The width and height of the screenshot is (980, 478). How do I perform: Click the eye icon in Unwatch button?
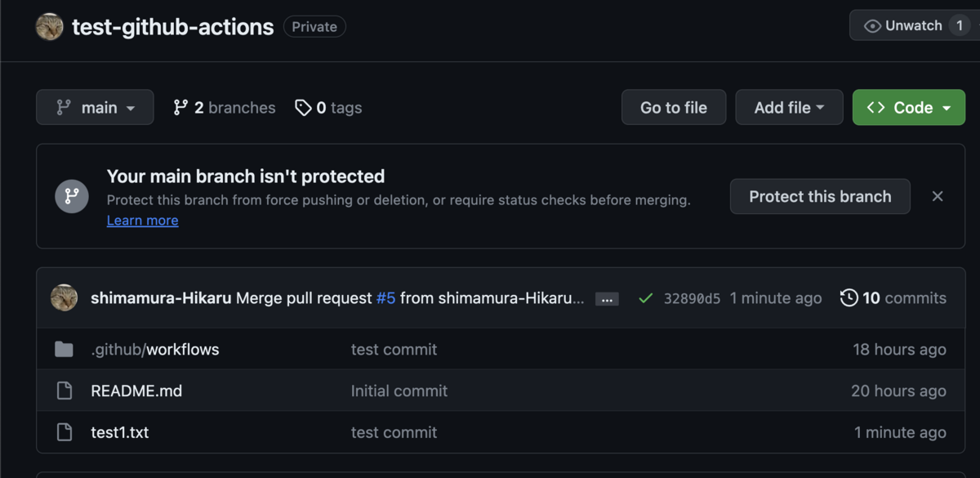point(872,26)
